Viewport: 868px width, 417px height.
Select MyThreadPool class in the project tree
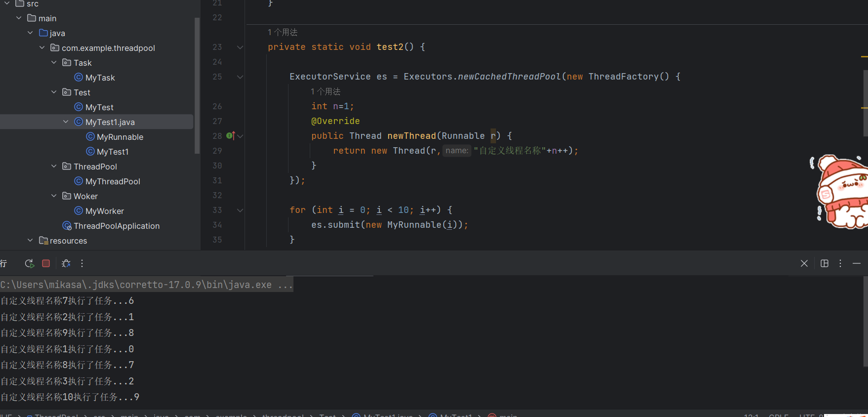click(x=113, y=181)
